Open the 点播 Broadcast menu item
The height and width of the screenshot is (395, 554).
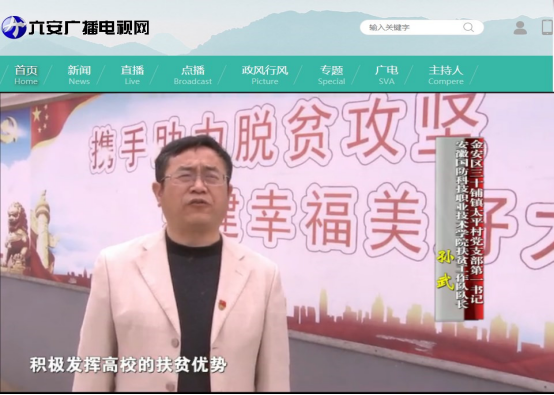193,75
